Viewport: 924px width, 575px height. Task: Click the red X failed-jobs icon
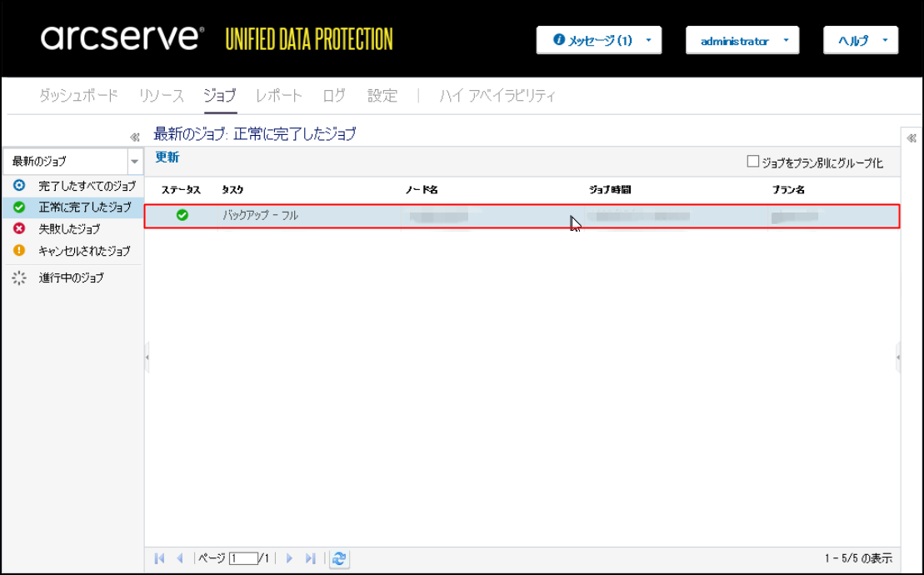click(19, 228)
